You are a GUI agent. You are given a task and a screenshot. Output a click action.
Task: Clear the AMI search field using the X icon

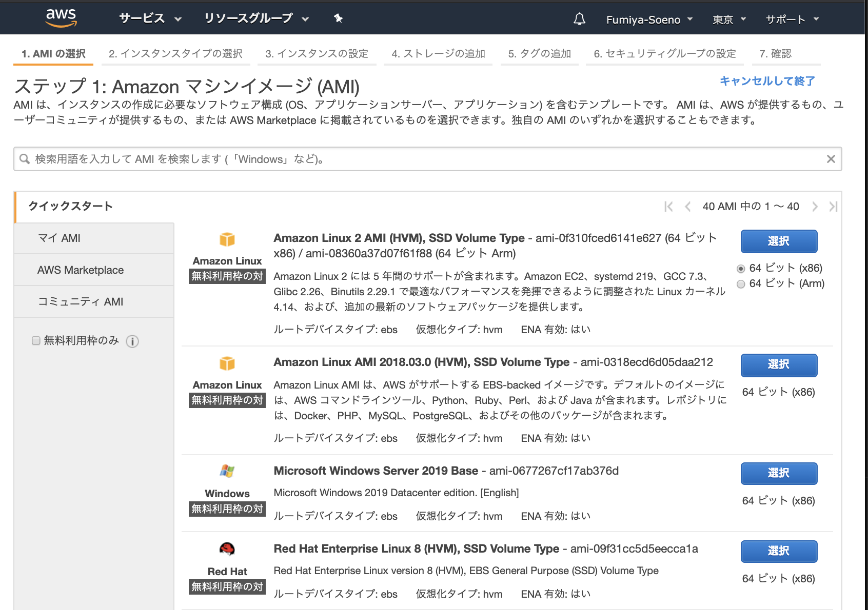(831, 159)
